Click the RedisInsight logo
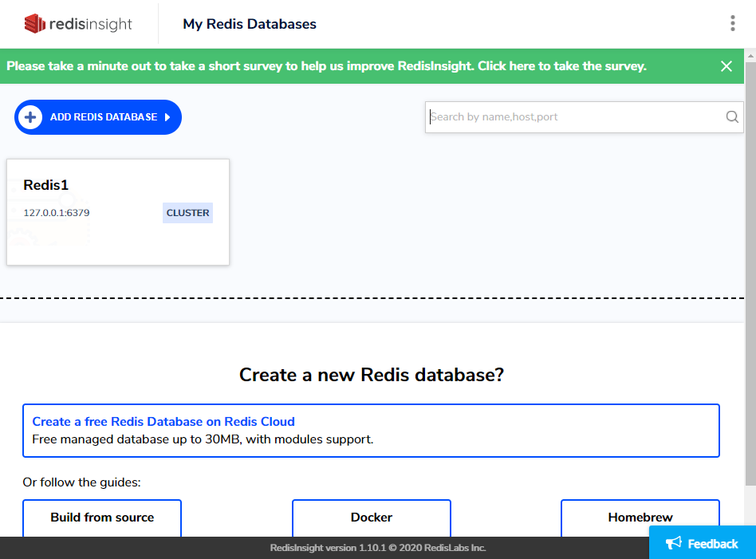The image size is (756, 559). [78, 24]
